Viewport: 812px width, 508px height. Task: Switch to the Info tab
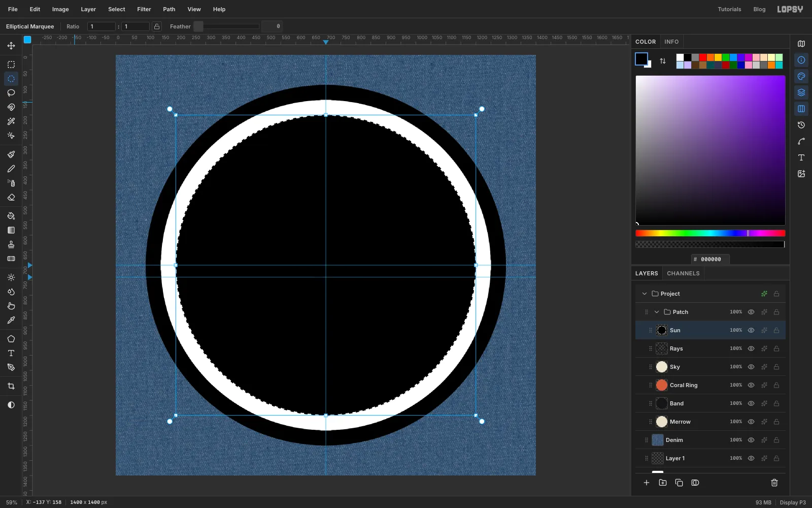(671, 42)
